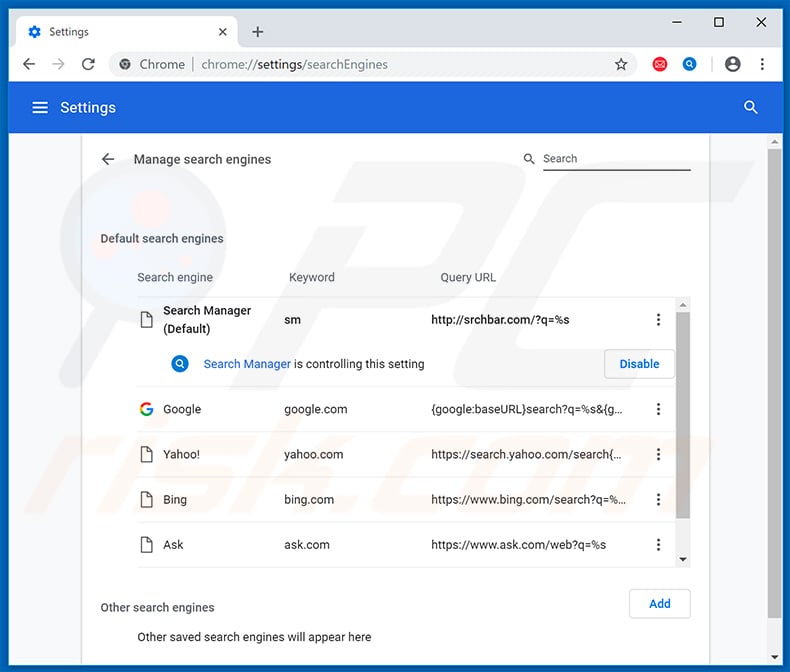Return to the previous settings page via the Manage search engines back arrow

point(108,159)
